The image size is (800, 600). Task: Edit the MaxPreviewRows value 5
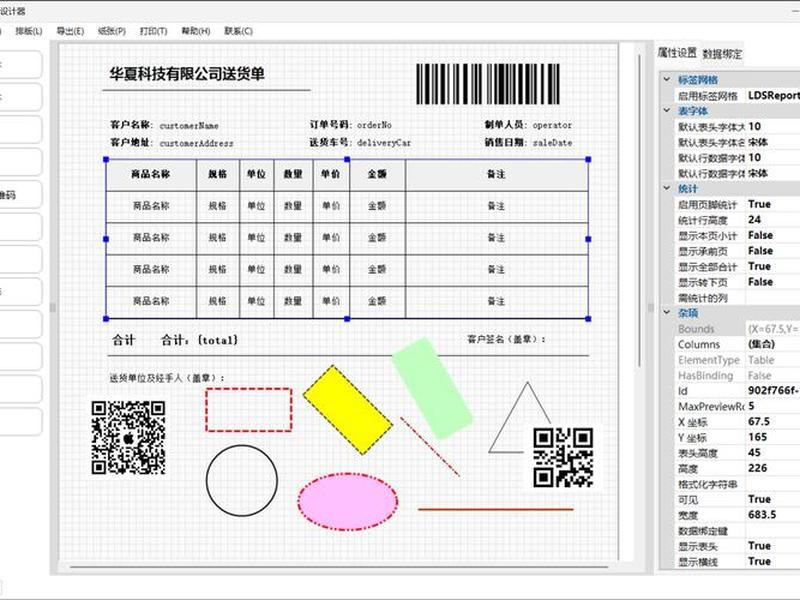click(x=772, y=406)
